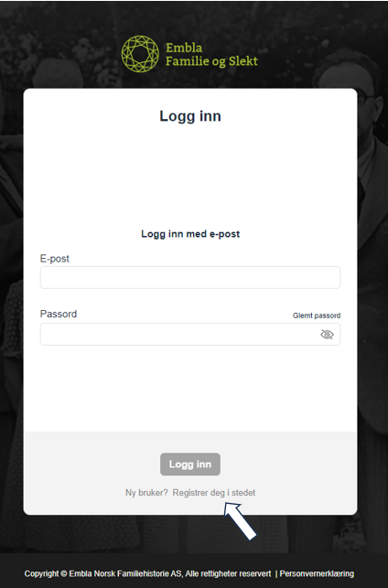Click the Logg inn med e-post subheading
The width and height of the screenshot is (388, 588).
(x=190, y=234)
